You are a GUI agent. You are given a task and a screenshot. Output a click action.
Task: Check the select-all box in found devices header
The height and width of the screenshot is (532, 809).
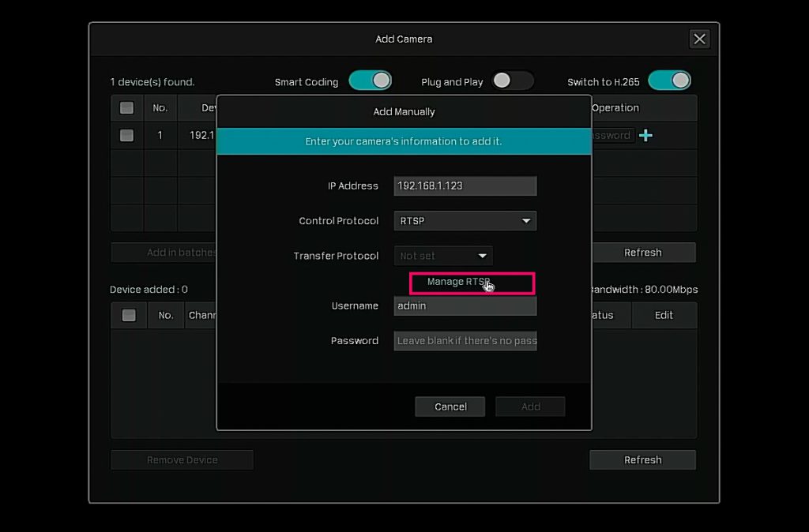click(126, 108)
